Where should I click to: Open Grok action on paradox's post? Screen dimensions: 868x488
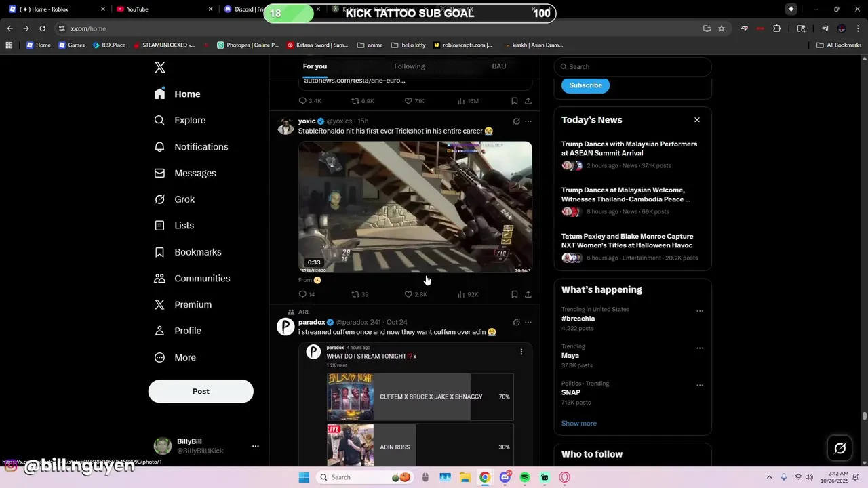(x=516, y=323)
